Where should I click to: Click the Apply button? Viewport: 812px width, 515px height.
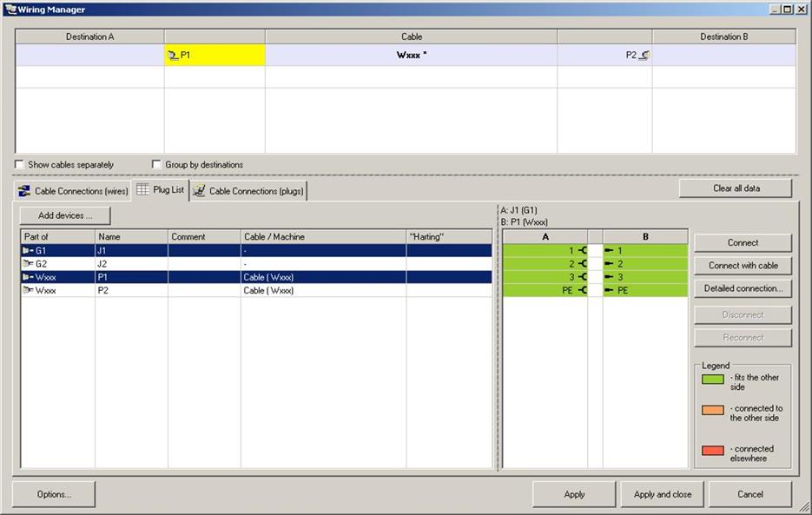574,494
